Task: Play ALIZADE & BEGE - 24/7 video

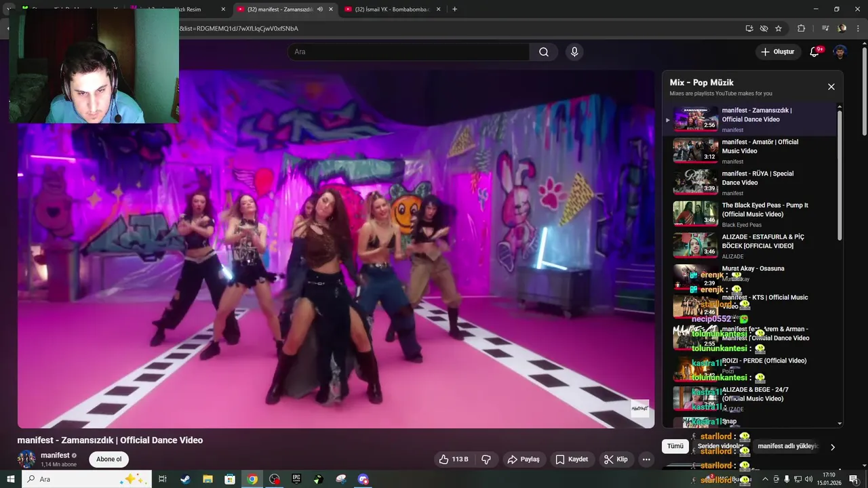Action: click(749, 399)
